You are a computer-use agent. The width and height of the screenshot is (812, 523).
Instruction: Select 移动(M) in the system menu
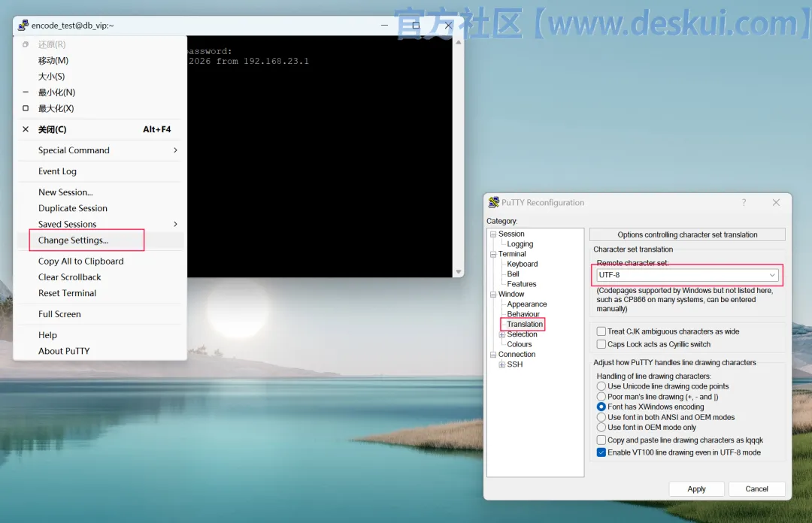(x=101, y=61)
